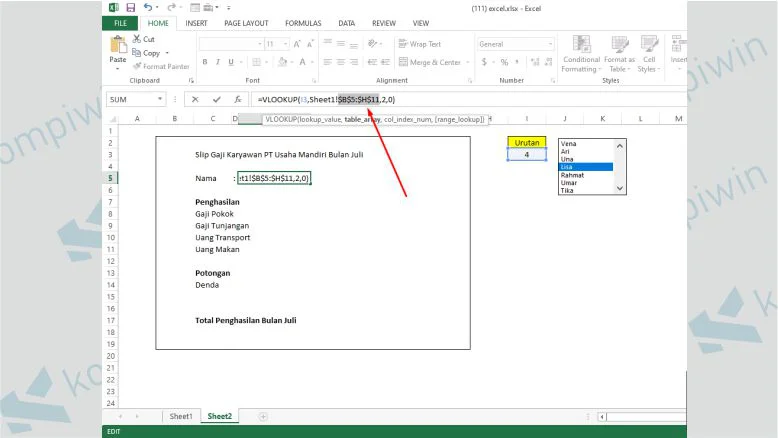
Task: Open the FORMULAS ribbon tab
Action: [303, 23]
